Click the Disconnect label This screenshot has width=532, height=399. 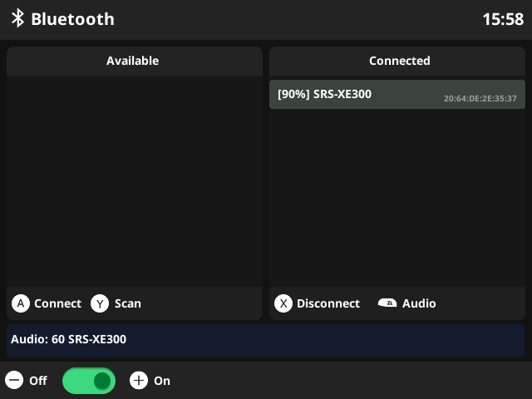(x=328, y=303)
